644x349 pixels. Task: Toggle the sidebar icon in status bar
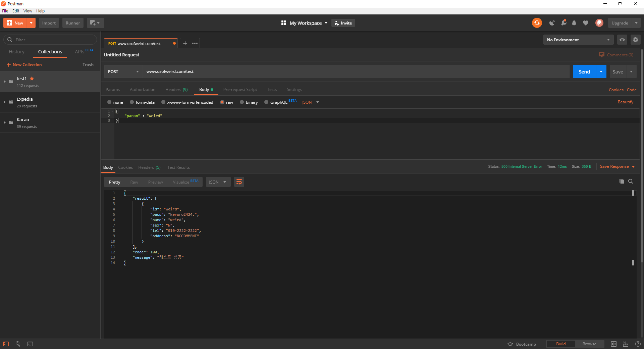[x=6, y=344]
